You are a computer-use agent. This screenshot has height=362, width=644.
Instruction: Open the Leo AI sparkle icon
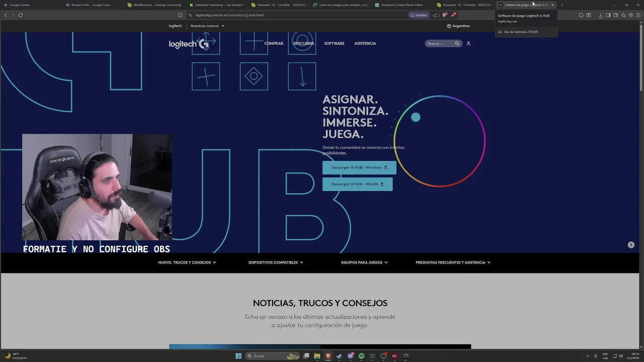pos(623,15)
